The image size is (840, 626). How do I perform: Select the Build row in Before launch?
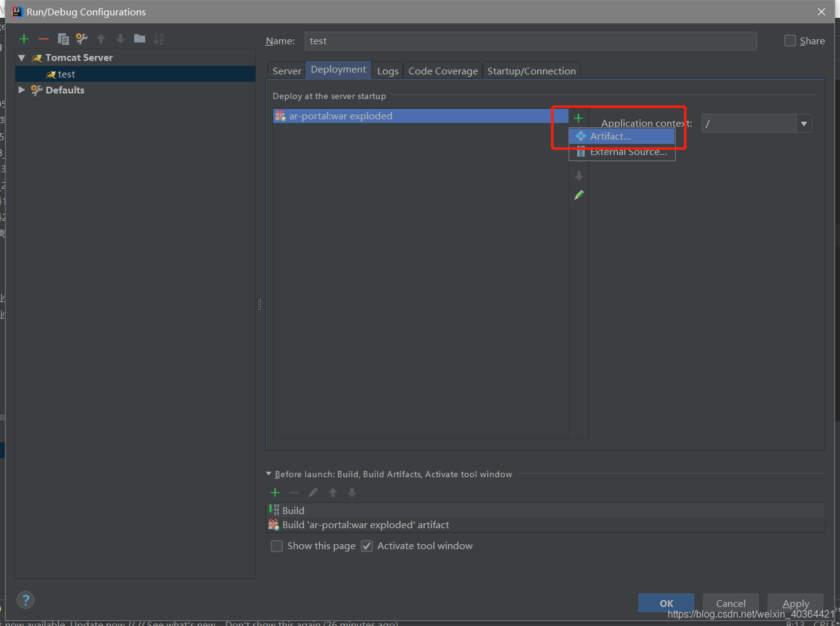point(545,510)
